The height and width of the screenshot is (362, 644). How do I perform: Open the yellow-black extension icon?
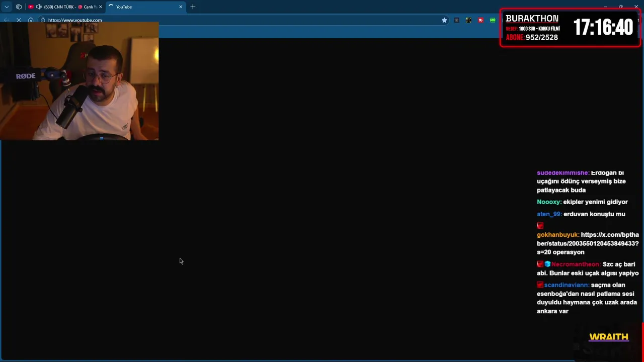[x=468, y=20]
